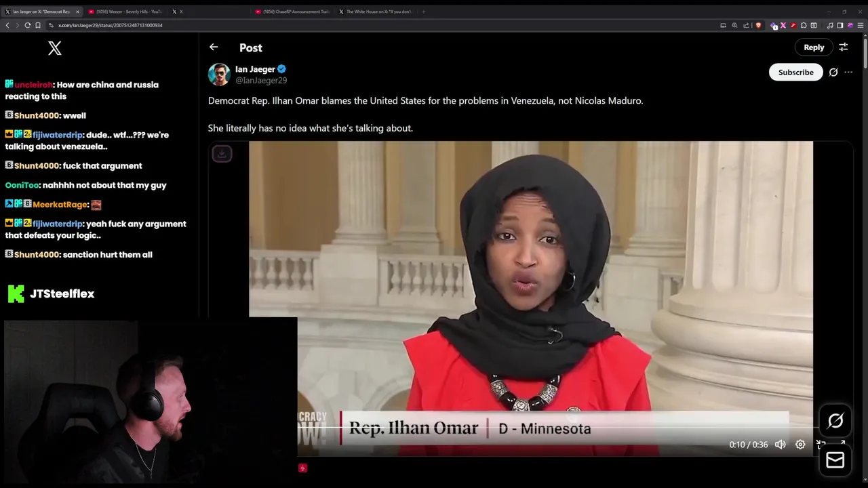This screenshot has height=488, width=868.
Task: Switch to The White House on X tab
Action: coord(375,12)
